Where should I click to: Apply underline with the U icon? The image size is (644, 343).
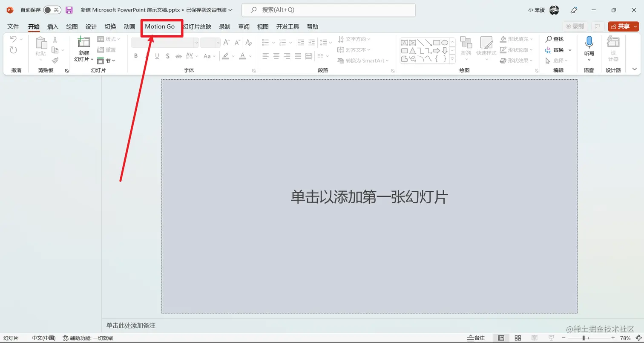(x=157, y=56)
